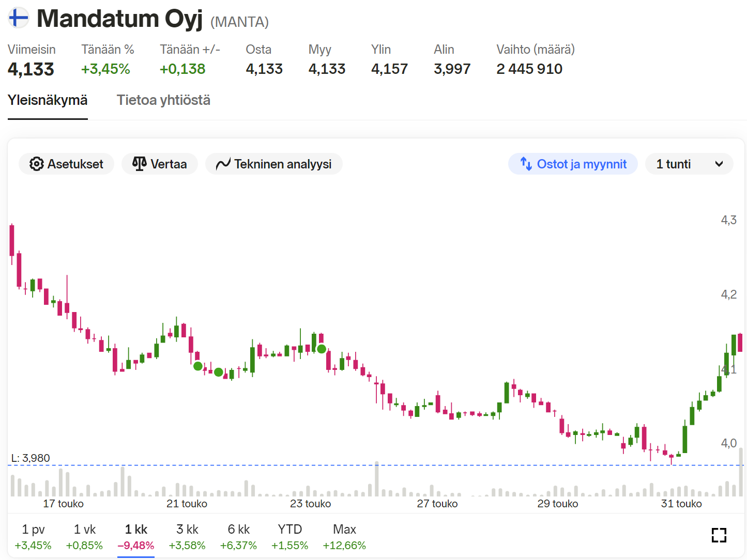Click the L: 3,980 low label
Screen dimensions: 747x560
coord(31,458)
